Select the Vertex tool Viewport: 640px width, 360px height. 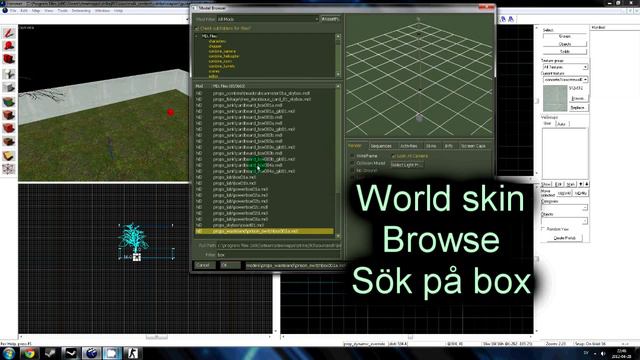click(x=9, y=169)
